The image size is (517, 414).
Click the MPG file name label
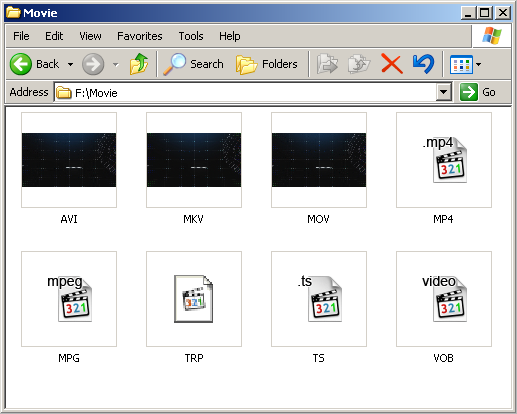(x=69, y=358)
